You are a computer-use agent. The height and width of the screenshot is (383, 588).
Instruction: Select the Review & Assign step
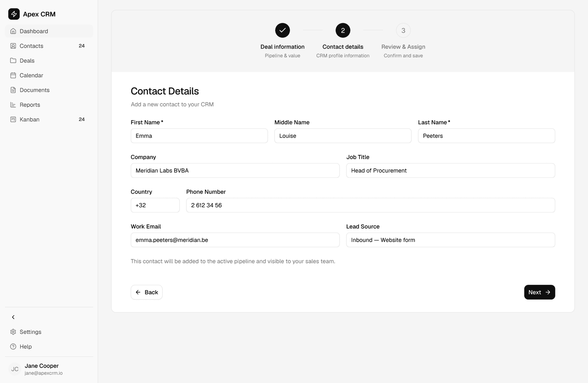[x=403, y=30]
